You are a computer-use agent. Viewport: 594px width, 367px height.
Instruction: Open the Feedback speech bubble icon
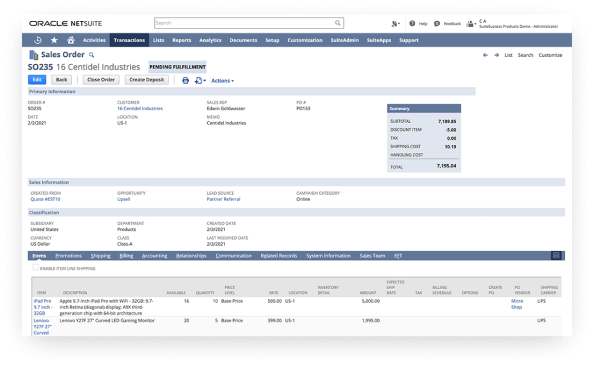(x=437, y=23)
